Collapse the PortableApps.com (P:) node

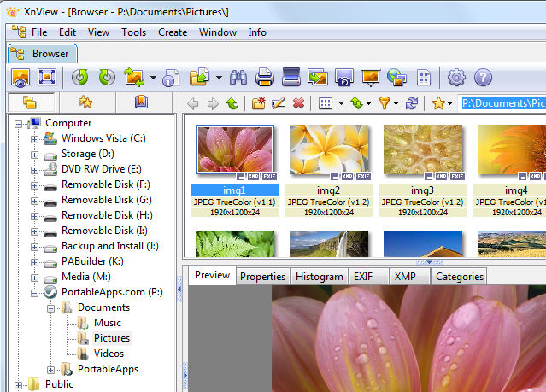34,293
